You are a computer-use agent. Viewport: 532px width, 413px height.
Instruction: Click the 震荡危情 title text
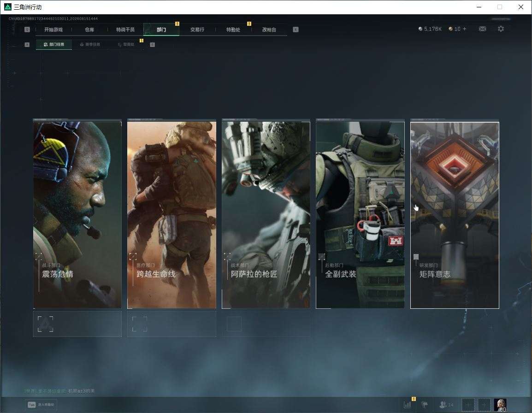coord(58,274)
